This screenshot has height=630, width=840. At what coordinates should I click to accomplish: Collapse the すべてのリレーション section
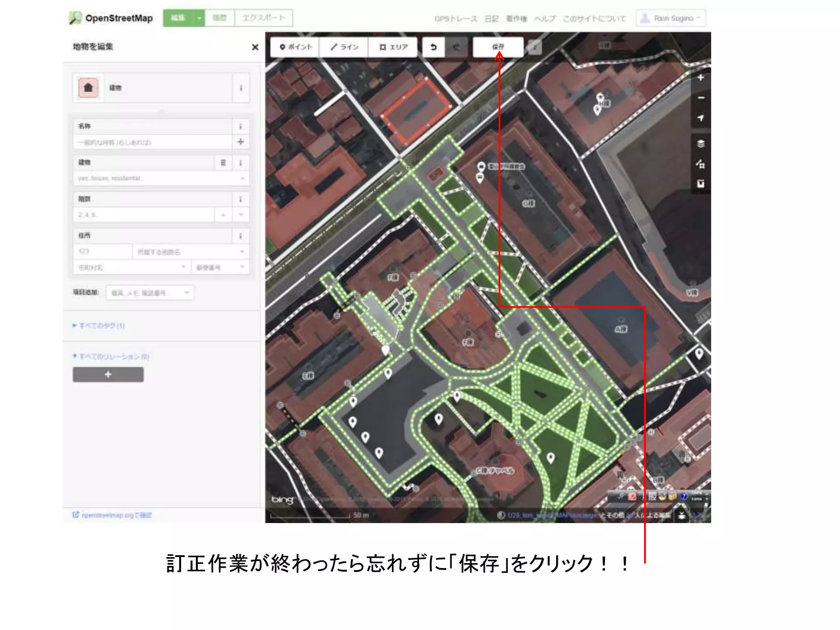[x=111, y=356]
